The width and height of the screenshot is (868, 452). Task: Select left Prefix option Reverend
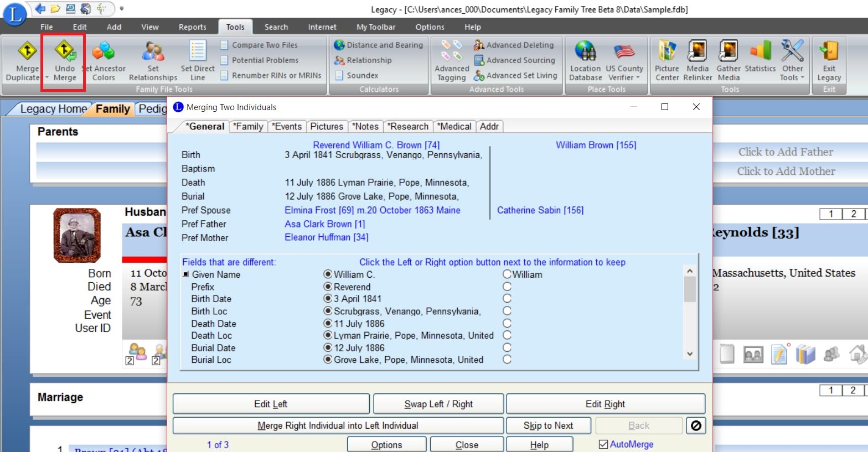(x=328, y=287)
